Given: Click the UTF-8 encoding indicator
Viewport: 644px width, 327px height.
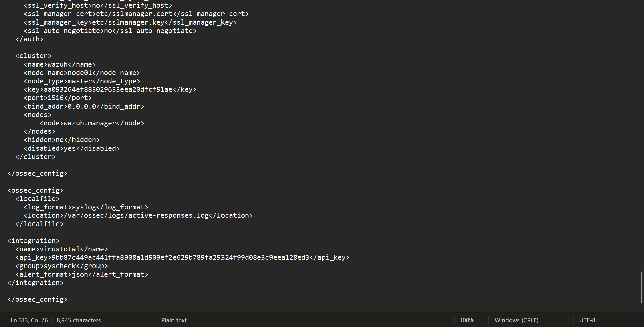Looking at the screenshot, I should pyautogui.click(x=587, y=320).
